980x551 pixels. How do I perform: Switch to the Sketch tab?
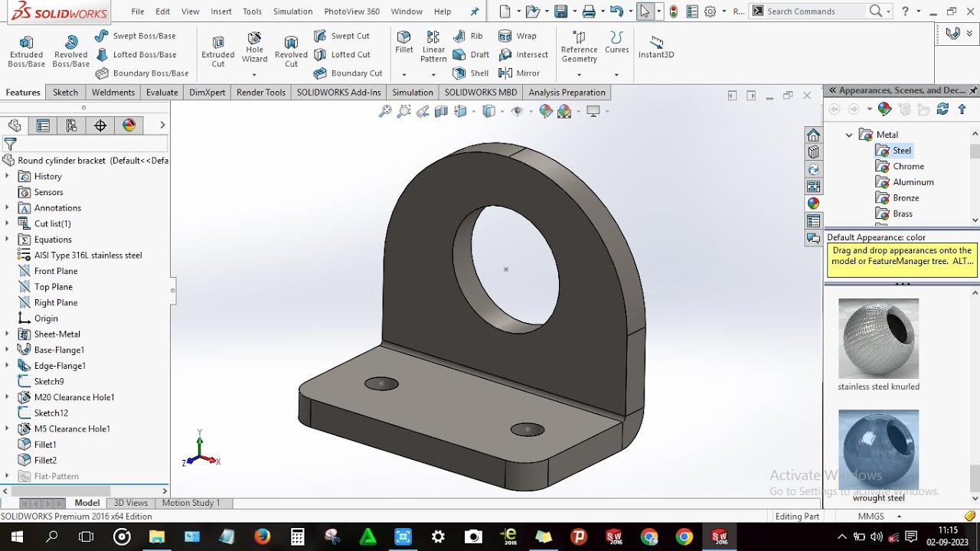coord(65,93)
